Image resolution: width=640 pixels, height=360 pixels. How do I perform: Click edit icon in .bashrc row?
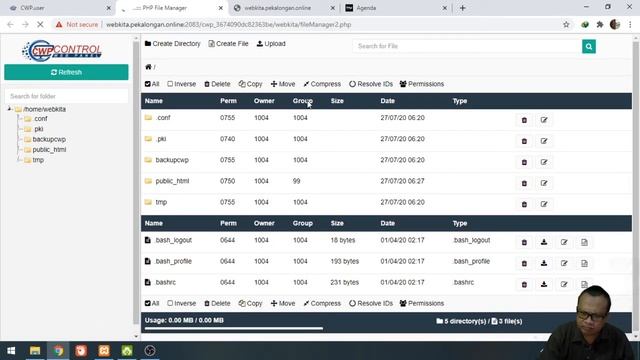click(x=564, y=284)
